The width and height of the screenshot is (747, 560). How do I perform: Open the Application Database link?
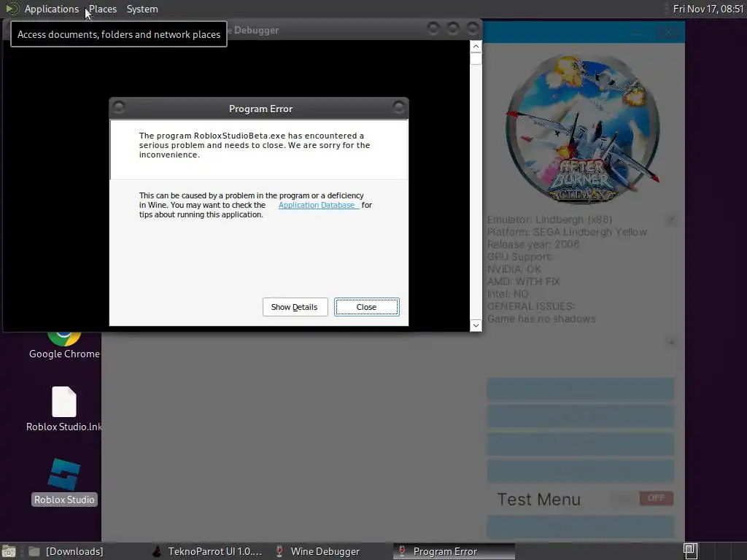[317, 205]
